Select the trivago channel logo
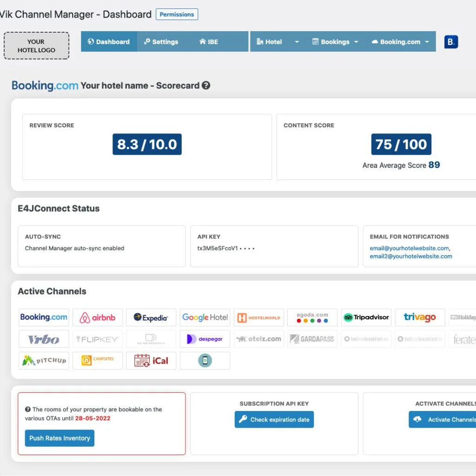The height and width of the screenshot is (476, 476). click(x=420, y=317)
